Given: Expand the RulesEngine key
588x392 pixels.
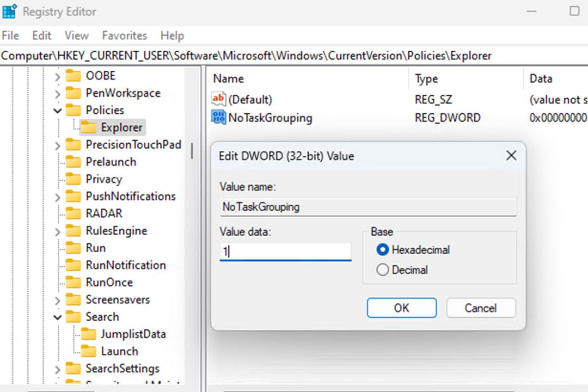Looking at the screenshot, I should (57, 232).
